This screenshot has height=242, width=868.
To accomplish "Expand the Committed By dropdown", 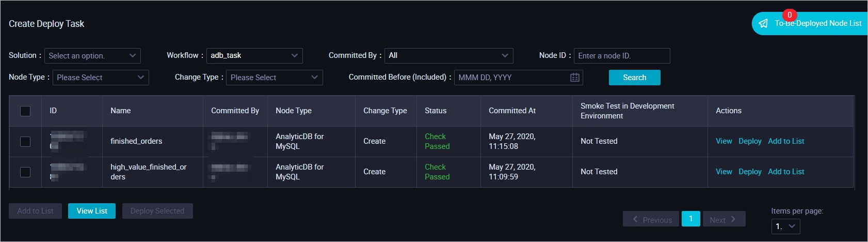I will click(x=449, y=56).
